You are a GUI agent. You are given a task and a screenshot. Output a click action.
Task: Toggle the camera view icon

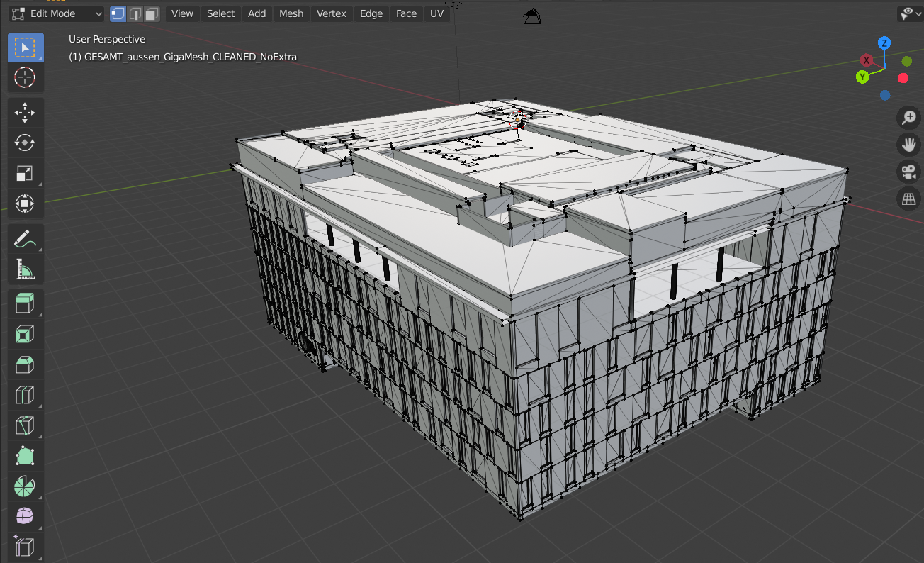(908, 172)
